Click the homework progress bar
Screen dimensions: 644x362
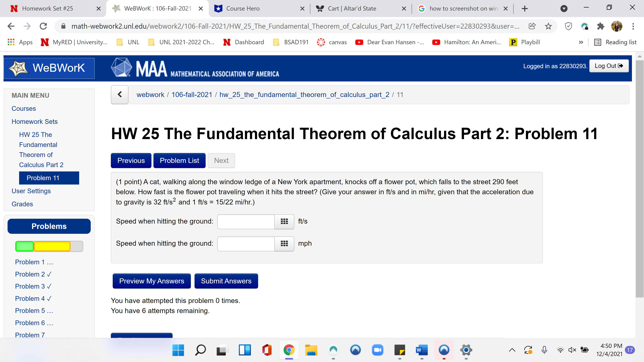pos(49,246)
